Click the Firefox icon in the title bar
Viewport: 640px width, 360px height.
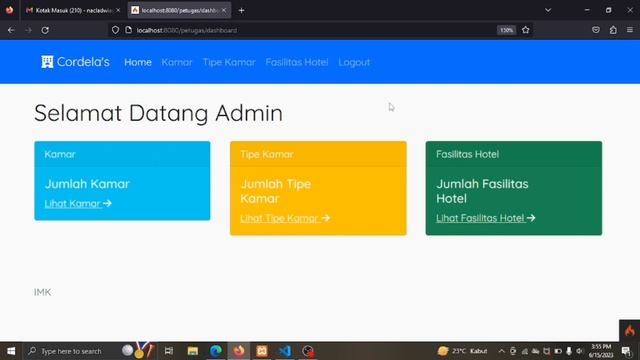click(x=9, y=10)
